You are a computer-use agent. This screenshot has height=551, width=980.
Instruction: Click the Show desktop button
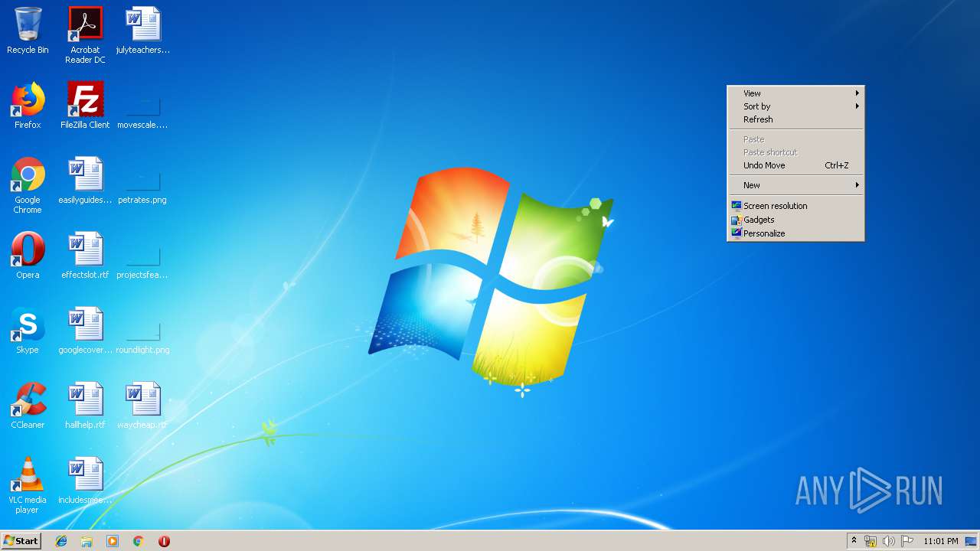(971, 541)
